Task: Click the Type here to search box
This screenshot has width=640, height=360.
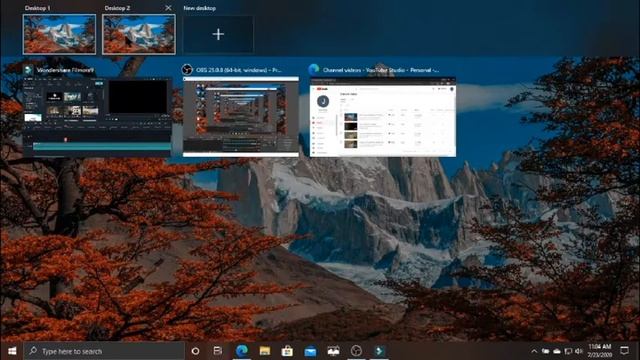Action: tap(104, 351)
